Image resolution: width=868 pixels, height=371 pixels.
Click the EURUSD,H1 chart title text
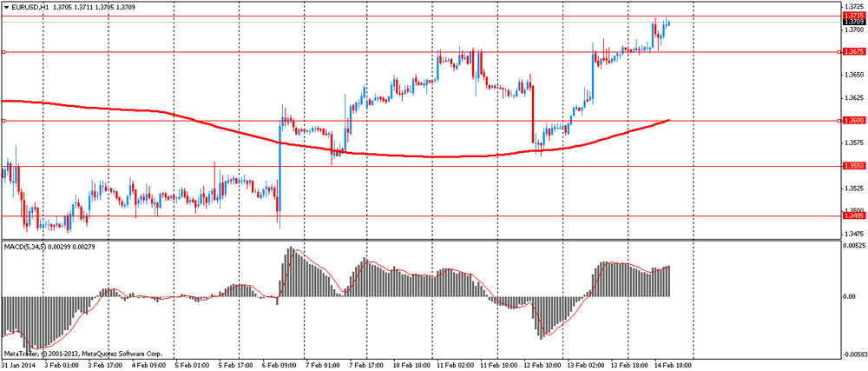(x=30, y=7)
